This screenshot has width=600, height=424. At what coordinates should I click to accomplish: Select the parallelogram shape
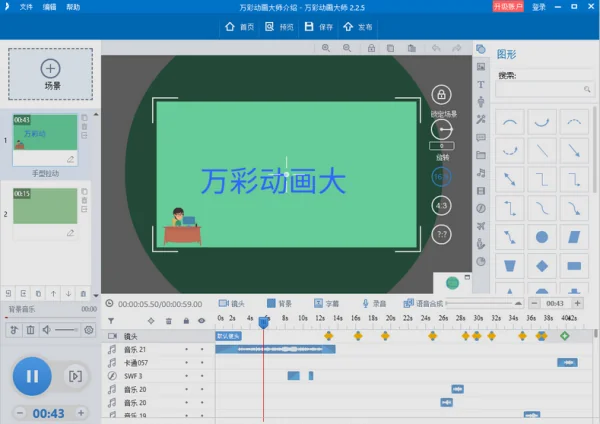pyautogui.click(x=574, y=237)
